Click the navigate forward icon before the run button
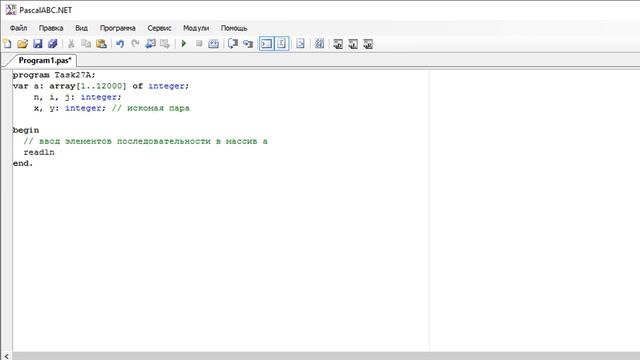 (165, 44)
